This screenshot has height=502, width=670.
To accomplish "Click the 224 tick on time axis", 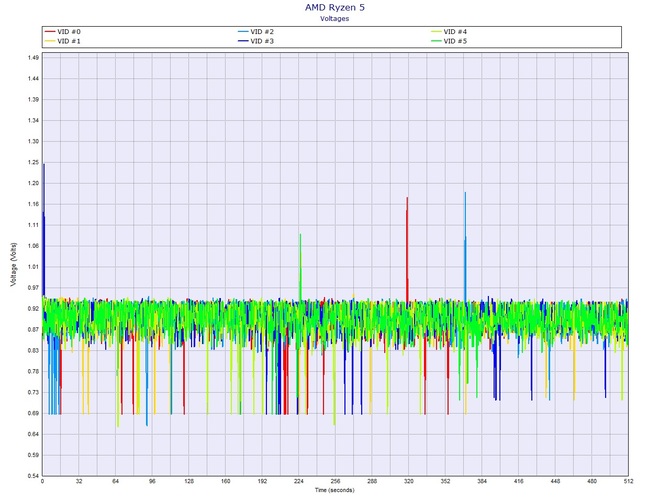I will [299, 481].
